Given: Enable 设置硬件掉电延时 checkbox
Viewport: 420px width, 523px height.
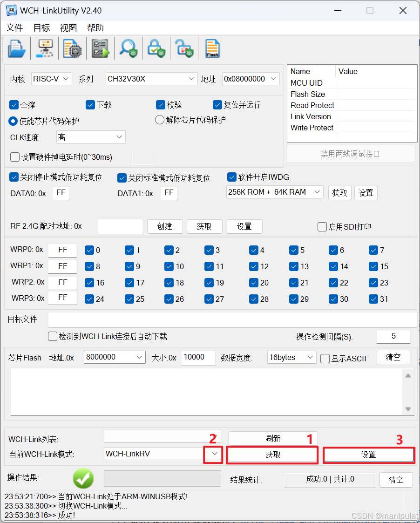Looking at the screenshot, I should (15, 157).
